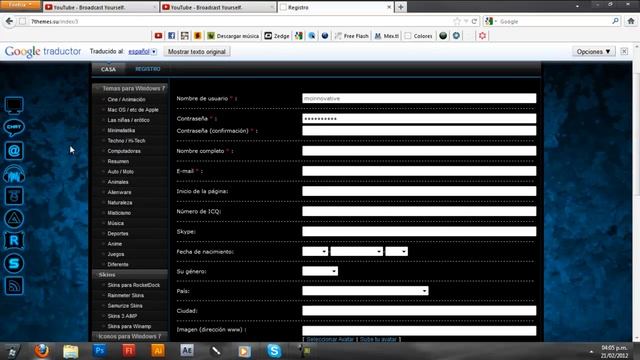Open Skype from the taskbar

tap(274, 351)
